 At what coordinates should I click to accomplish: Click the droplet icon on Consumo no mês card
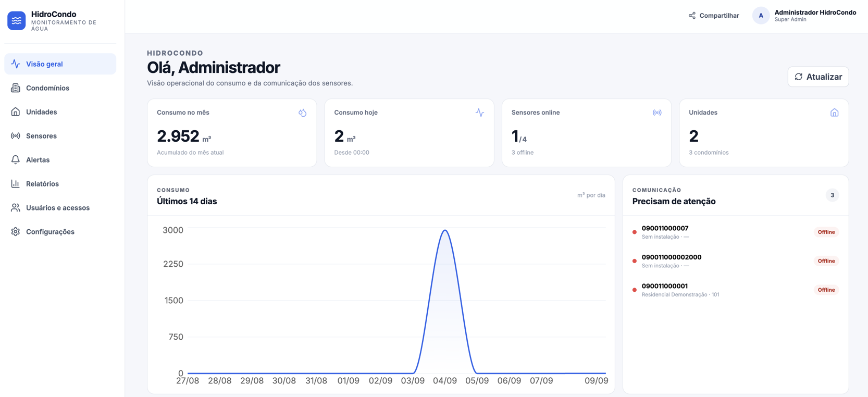coord(302,113)
